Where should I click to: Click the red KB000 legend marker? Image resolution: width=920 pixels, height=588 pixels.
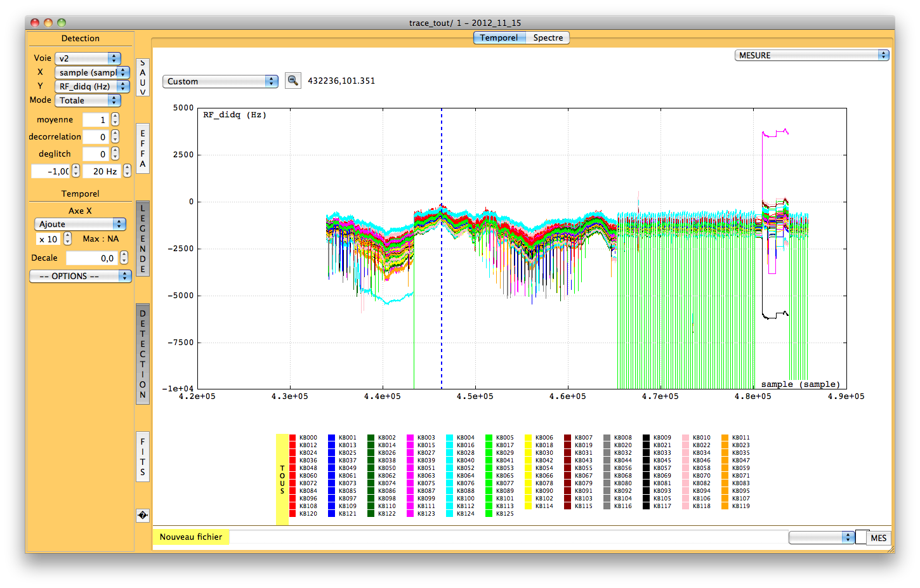click(x=292, y=438)
